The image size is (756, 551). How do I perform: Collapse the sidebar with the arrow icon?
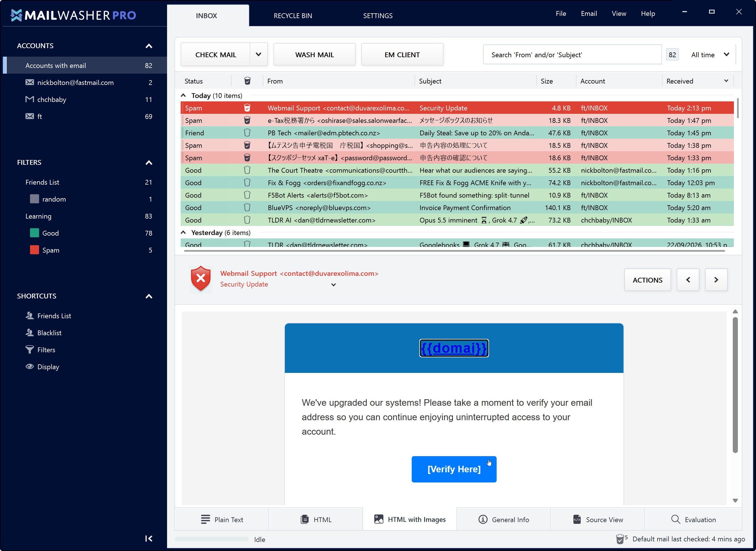click(x=149, y=538)
